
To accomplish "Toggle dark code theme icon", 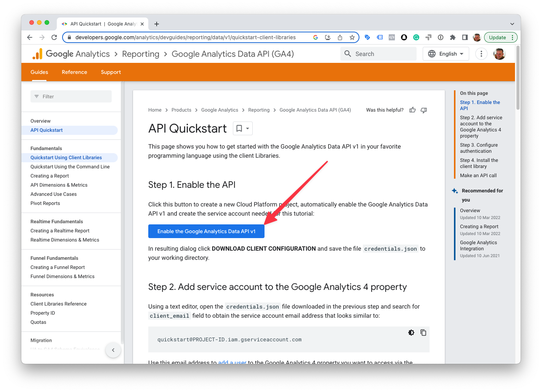I will click(x=411, y=333).
